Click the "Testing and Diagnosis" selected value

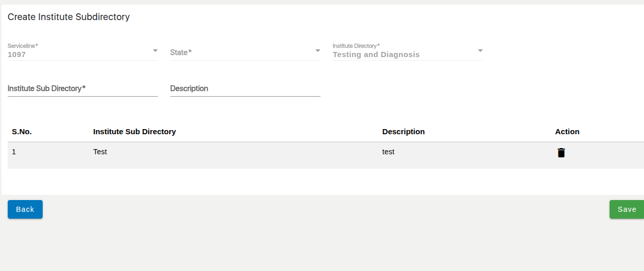[x=376, y=55]
